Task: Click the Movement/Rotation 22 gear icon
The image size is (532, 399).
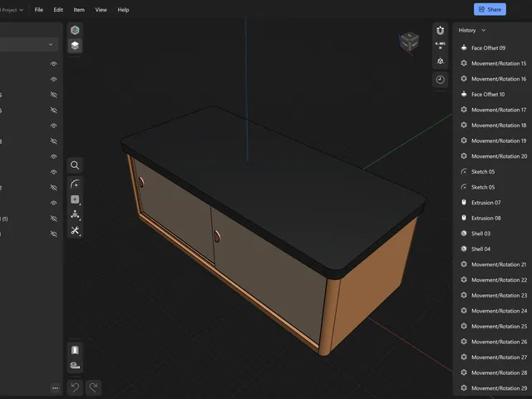Action: pyautogui.click(x=464, y=279)
